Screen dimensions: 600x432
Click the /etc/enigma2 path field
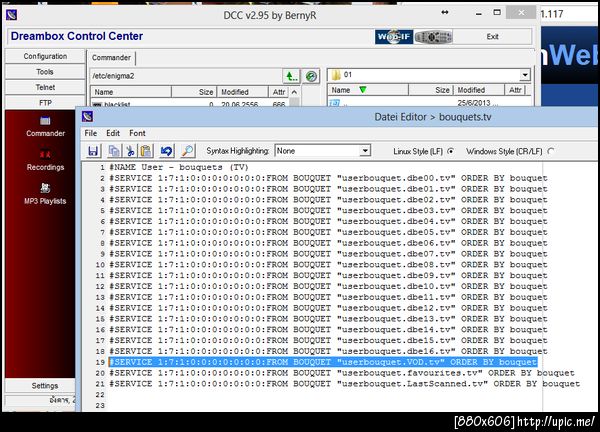(186, 76)
